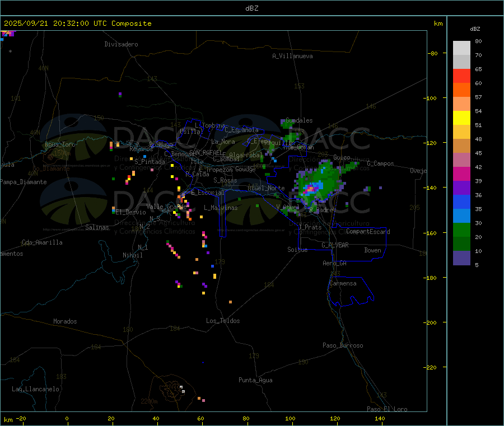Click the La_Nora map label
The height and width of the screenshot is (426, 504).
coord(223,142)
